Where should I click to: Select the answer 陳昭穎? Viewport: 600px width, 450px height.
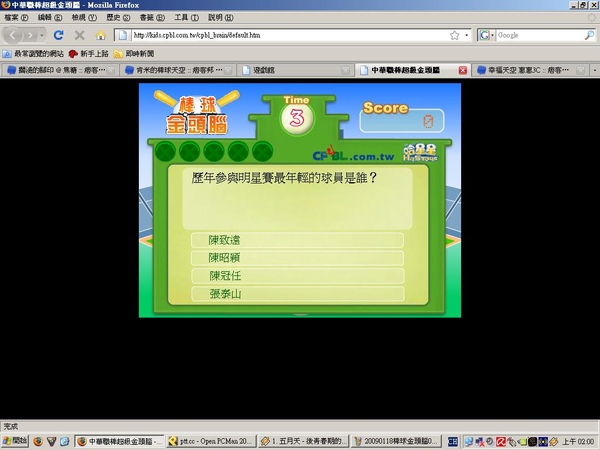pos(297,258)
